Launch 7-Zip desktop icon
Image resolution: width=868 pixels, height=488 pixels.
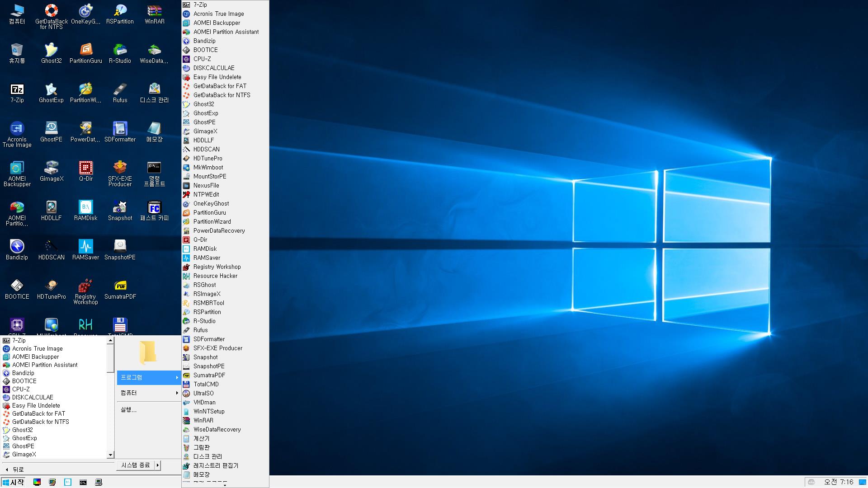point(17,92)
